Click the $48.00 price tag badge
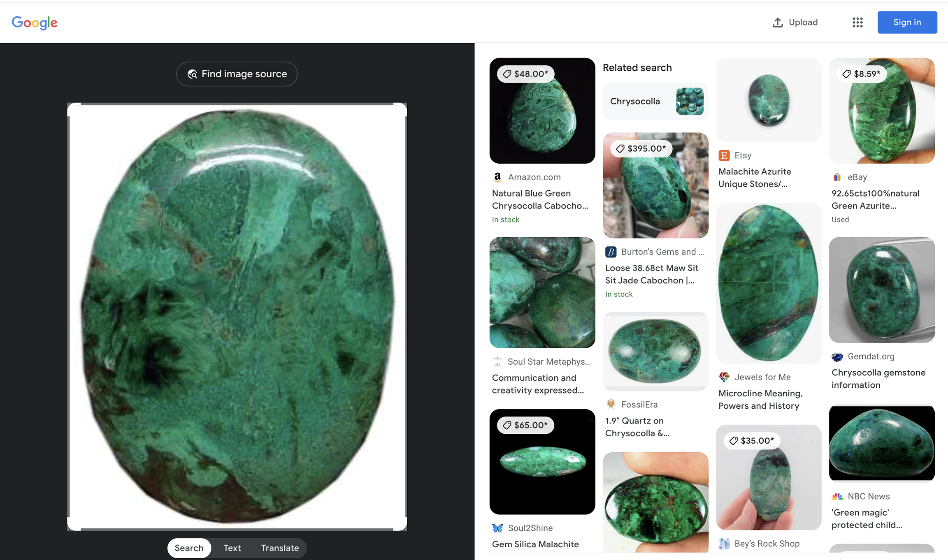Image resolution: width=948 pixels, height=560 pixels. pos(526,74)
